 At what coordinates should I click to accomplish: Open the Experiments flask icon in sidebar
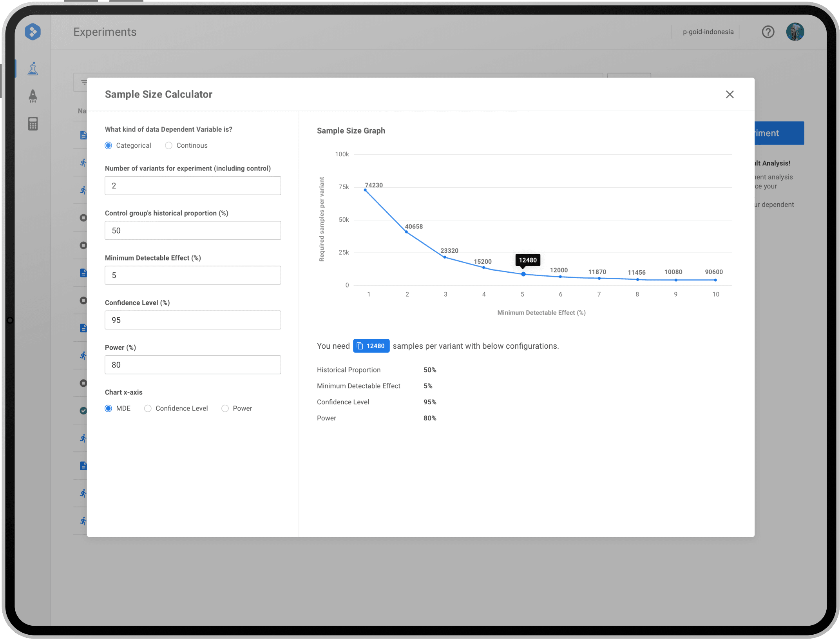33,69
